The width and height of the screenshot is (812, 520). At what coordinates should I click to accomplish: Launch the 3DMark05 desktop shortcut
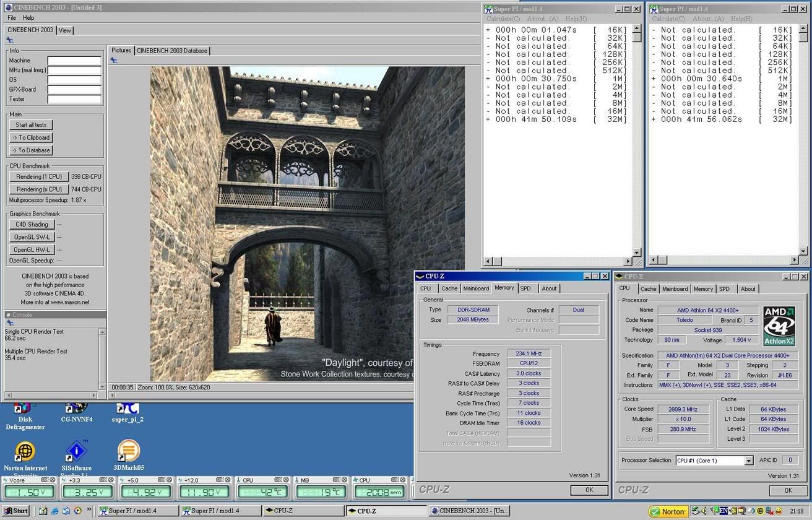point(128,455)
